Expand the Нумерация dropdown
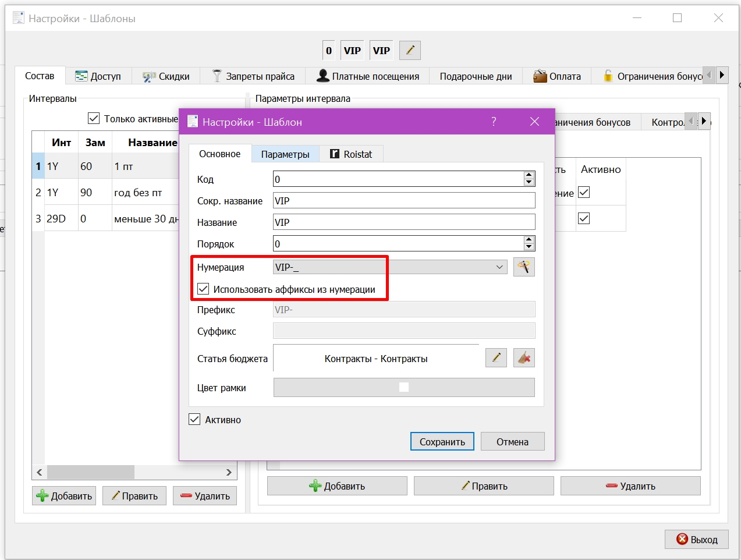The width and height of the screenshot is (741, 560). (x=499, y=267)
